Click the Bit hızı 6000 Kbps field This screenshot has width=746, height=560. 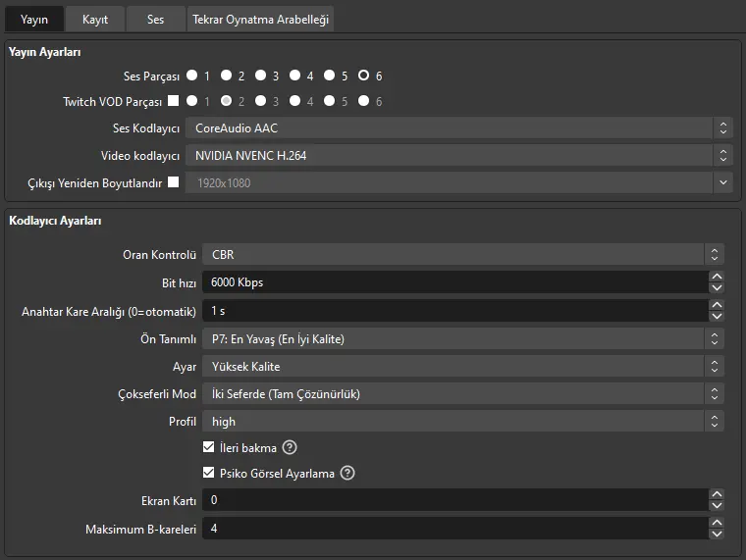coord(455,282)
